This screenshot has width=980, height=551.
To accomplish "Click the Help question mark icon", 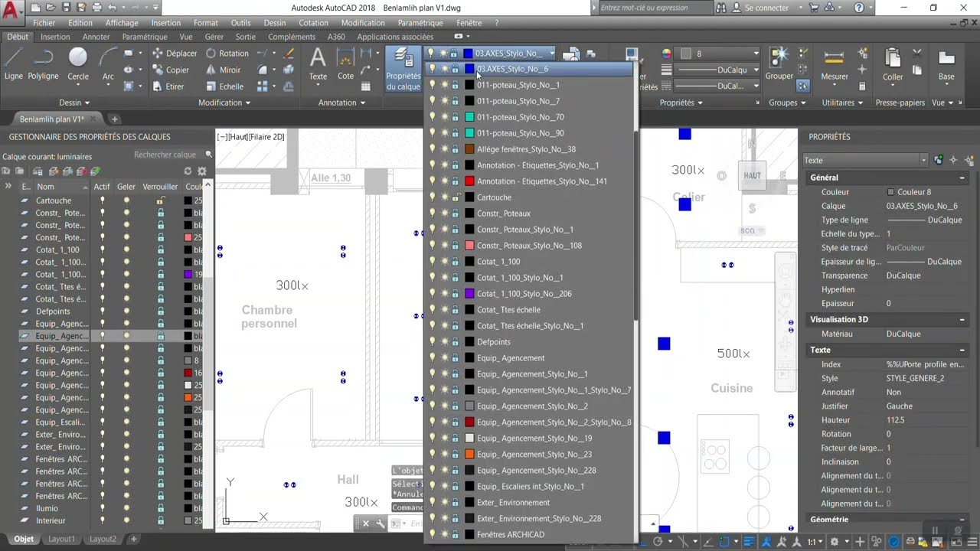I will pos(859,8).
